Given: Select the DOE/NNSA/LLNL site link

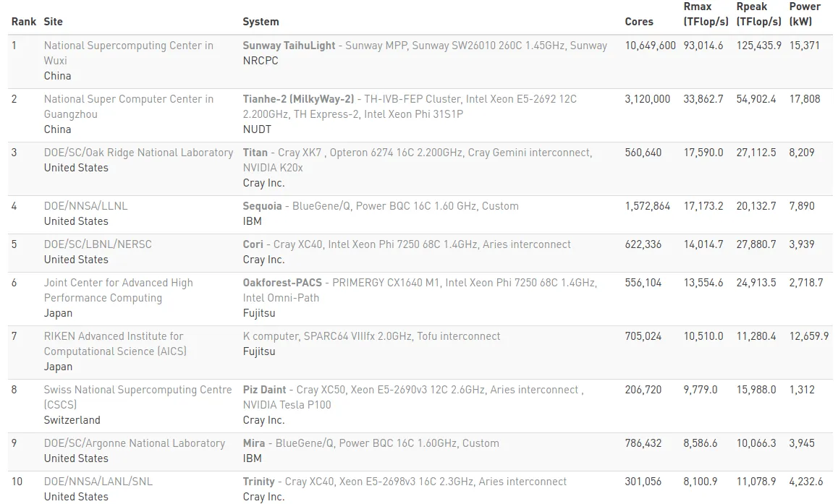Looking at the screenshot, I should point(85,206).
